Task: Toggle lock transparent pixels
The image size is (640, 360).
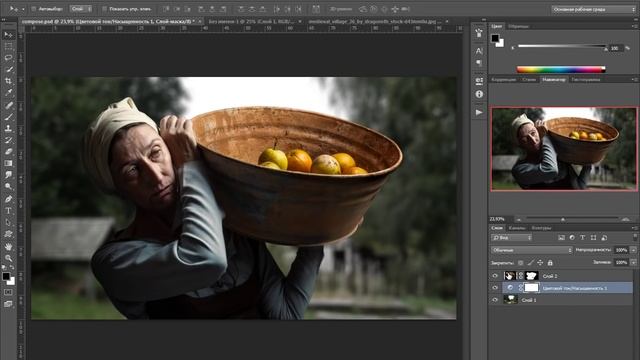Action: pyautogui.click(x=520, y=263)
